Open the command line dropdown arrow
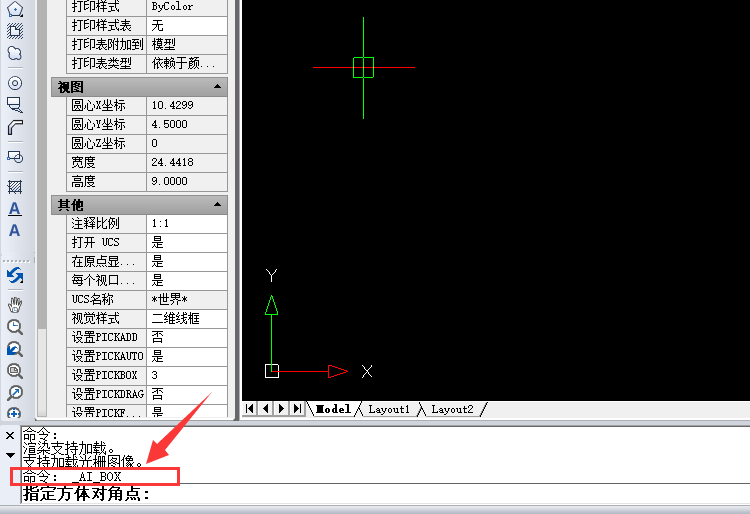This screenshot has width=750, height=514. click(x=10, y=455)
